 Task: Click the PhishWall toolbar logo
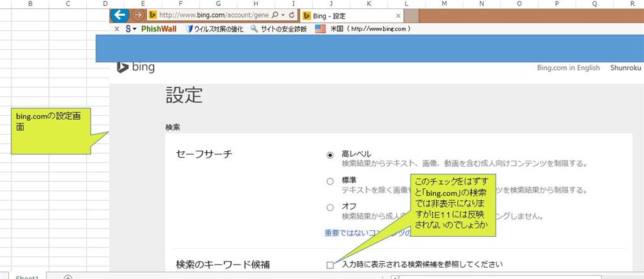pos(158,29)
